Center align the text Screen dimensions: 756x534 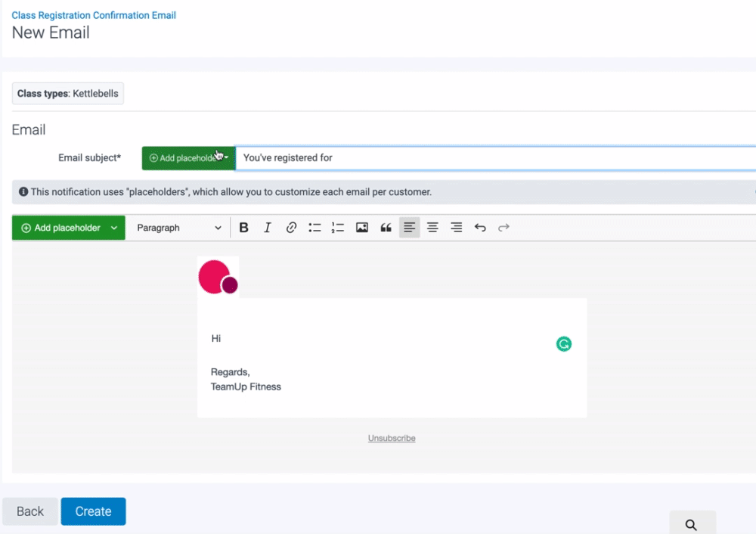click(x=432, y=228)
